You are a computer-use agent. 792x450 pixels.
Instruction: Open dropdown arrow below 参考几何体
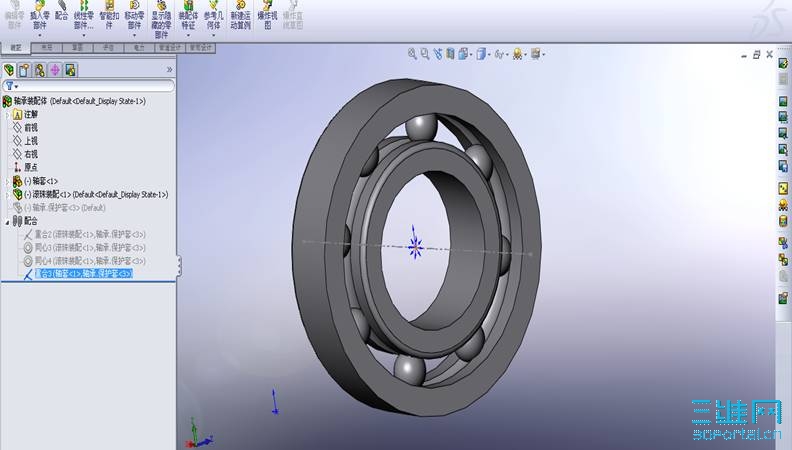[x=214, y=35]
